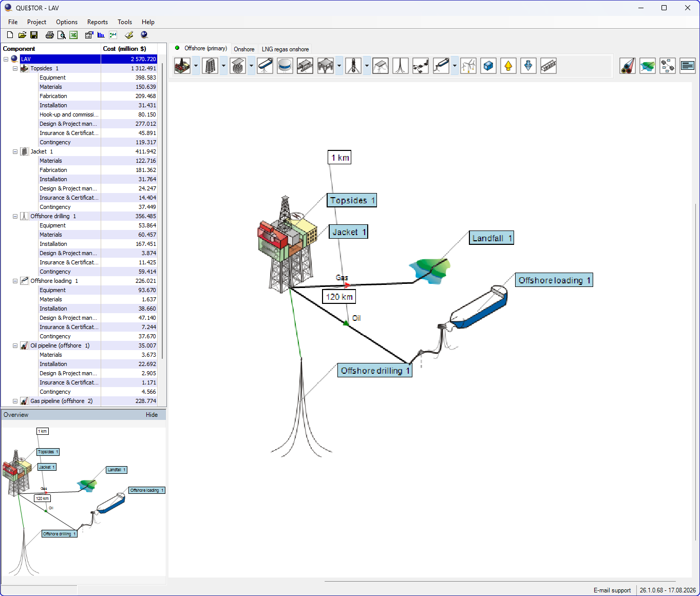
Task: Click the link components network icon
Action: (x=668, y=66)
